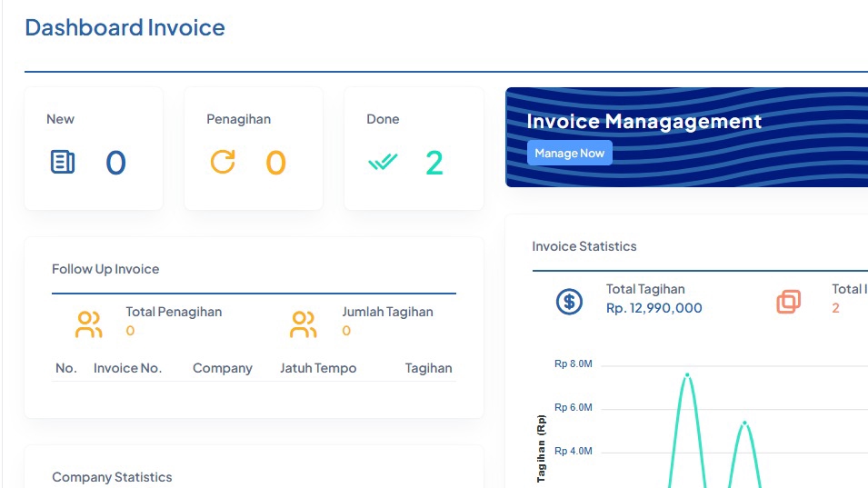Image resolution: width=868 pixels, height=488 pixels.
Task: Click the double checkmark icon in Done card
Action: (x=383, y=163)
